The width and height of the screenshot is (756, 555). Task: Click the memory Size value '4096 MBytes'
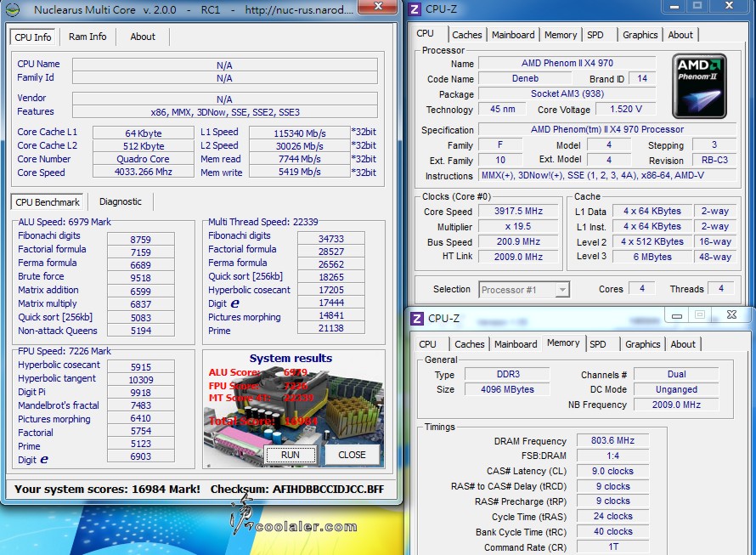point(508,389)
